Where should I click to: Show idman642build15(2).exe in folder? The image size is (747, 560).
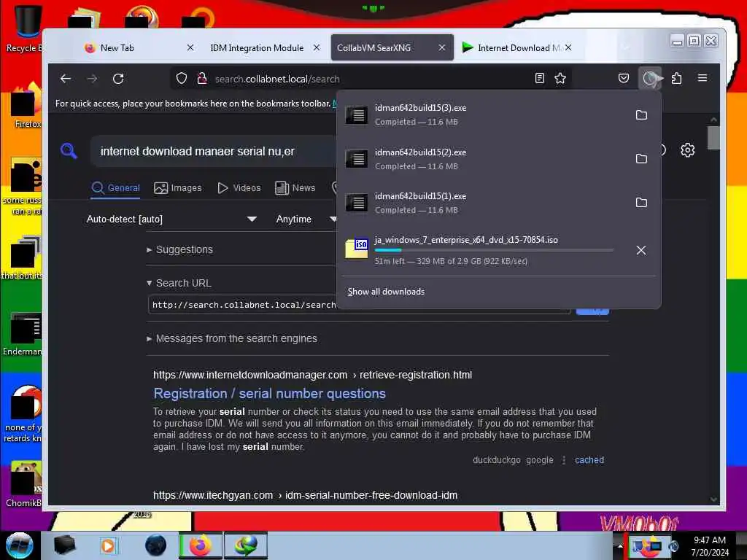click(x=641, y=158)
